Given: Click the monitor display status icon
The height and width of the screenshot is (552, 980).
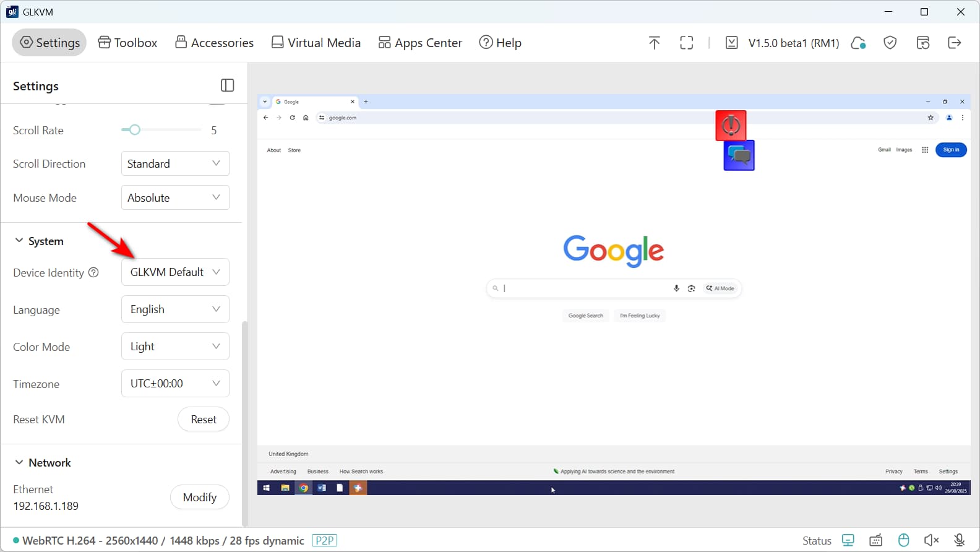Looking at the screenshot, I should pyautogui.click(x=848, y=540).
